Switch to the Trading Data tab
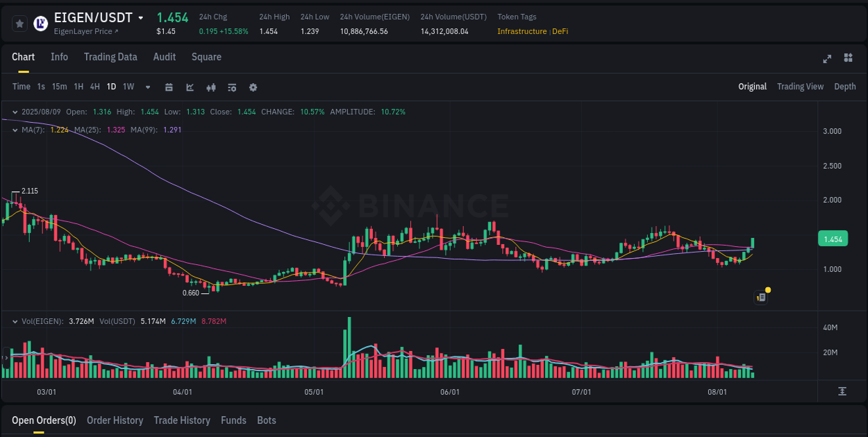 click(110, 57)
